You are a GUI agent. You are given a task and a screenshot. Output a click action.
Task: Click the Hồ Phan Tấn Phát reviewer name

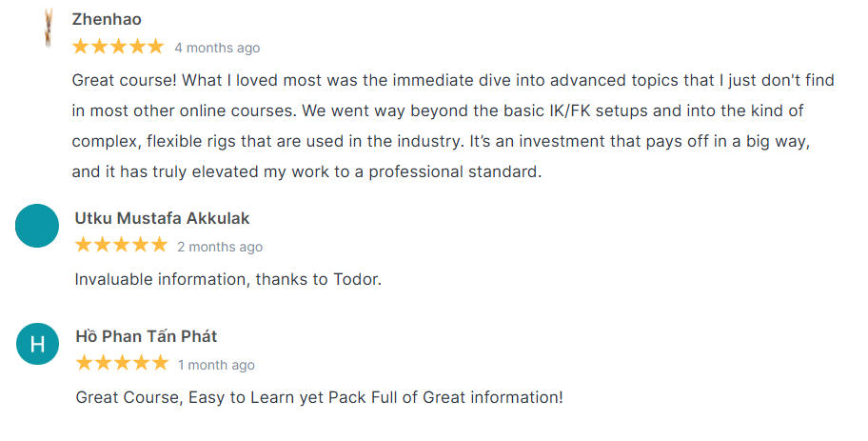pyautogui.click(x=147, y=335)
